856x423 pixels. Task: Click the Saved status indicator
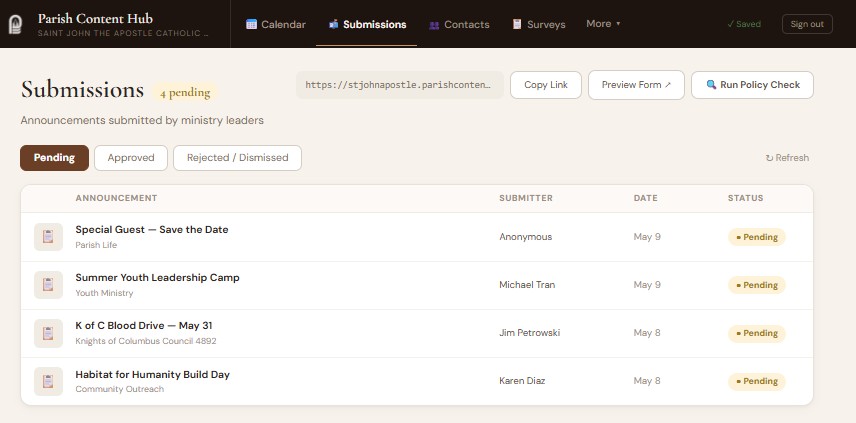(x=744, y=24)
